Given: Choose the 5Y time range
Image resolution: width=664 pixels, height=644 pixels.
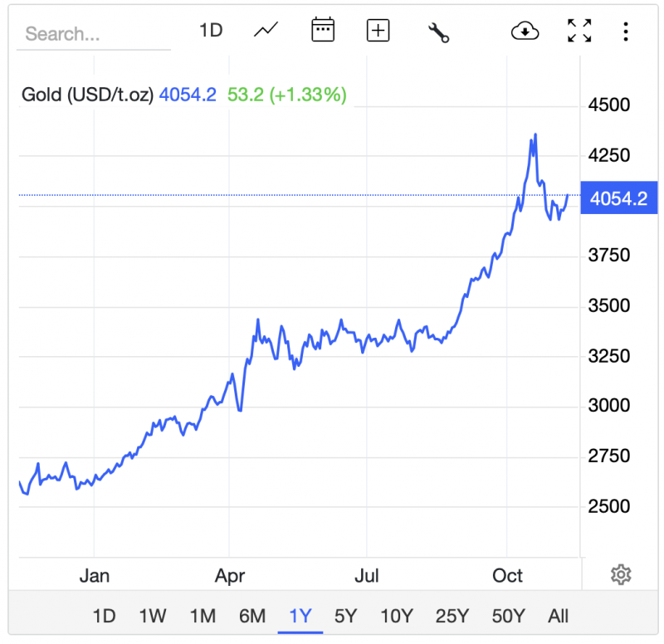Looking at the screenshot, I should pos(345,616).
